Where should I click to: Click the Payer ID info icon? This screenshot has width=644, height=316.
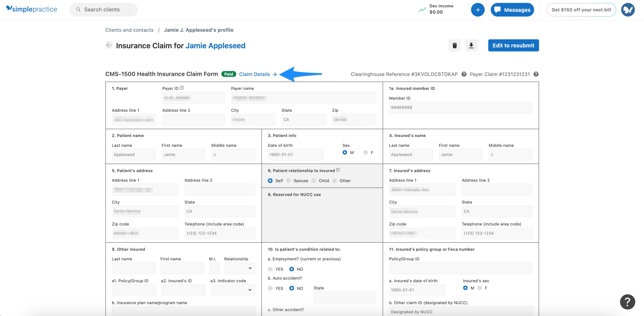click(x=182, y=88)
